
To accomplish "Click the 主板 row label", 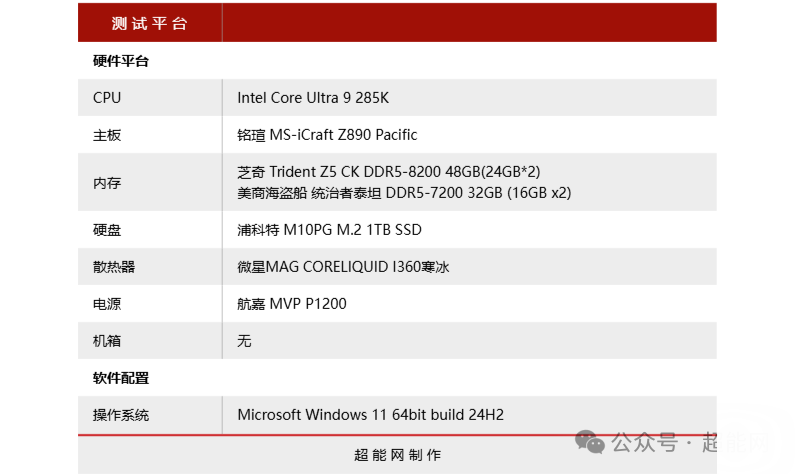I will (107, 135).
